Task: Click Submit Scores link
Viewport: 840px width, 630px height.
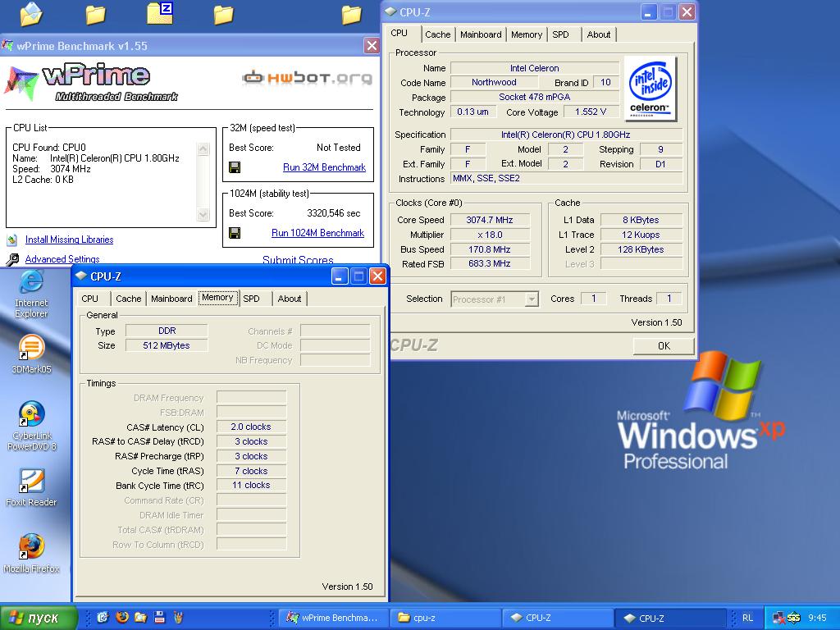Action: [298, 260]
